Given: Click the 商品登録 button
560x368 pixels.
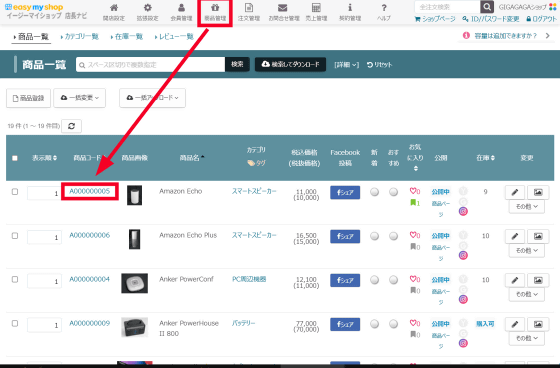Looking at the screenshot, I should (28, 98).
